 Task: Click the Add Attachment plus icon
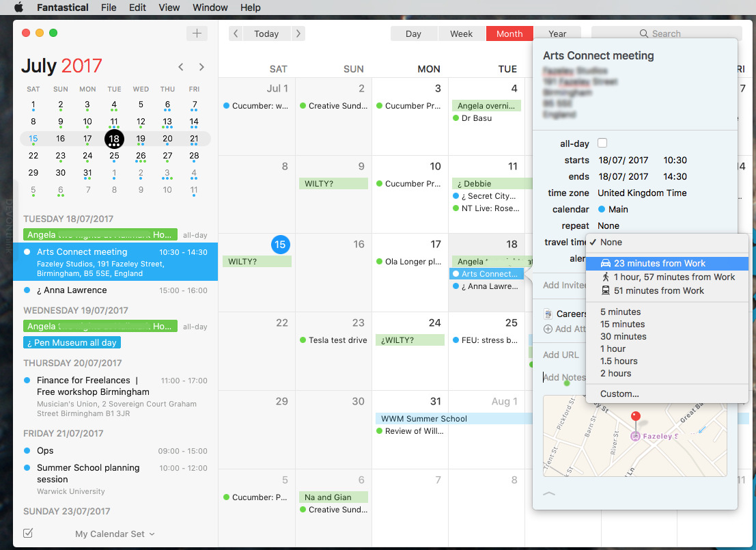[548, 329]
